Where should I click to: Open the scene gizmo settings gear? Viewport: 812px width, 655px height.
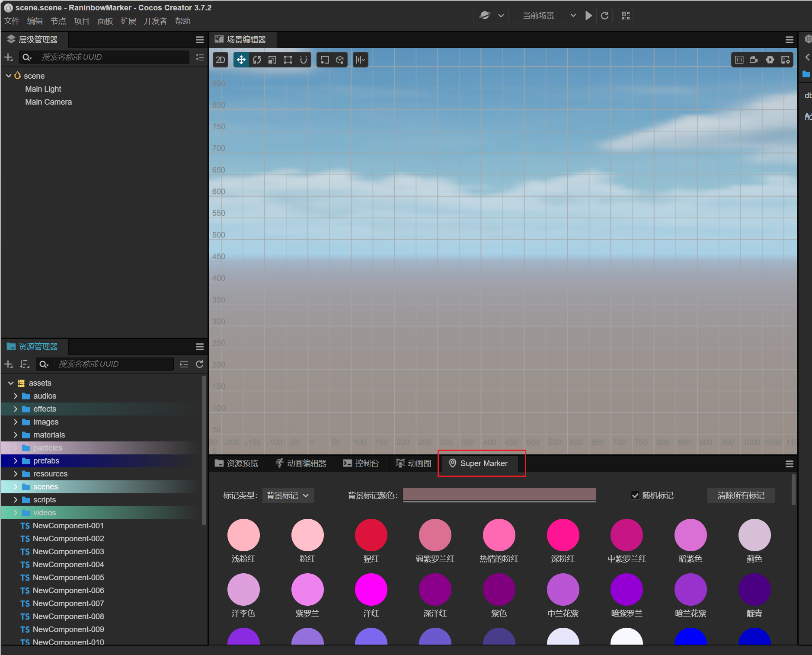click(770, 60)
